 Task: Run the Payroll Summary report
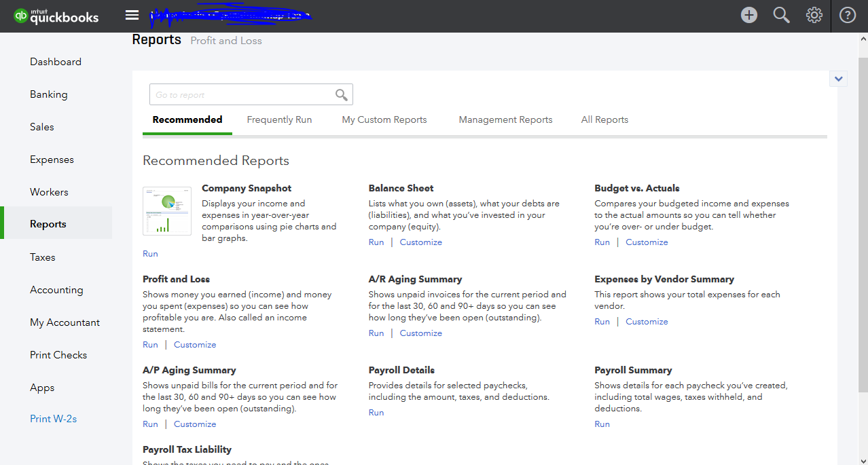602,424
